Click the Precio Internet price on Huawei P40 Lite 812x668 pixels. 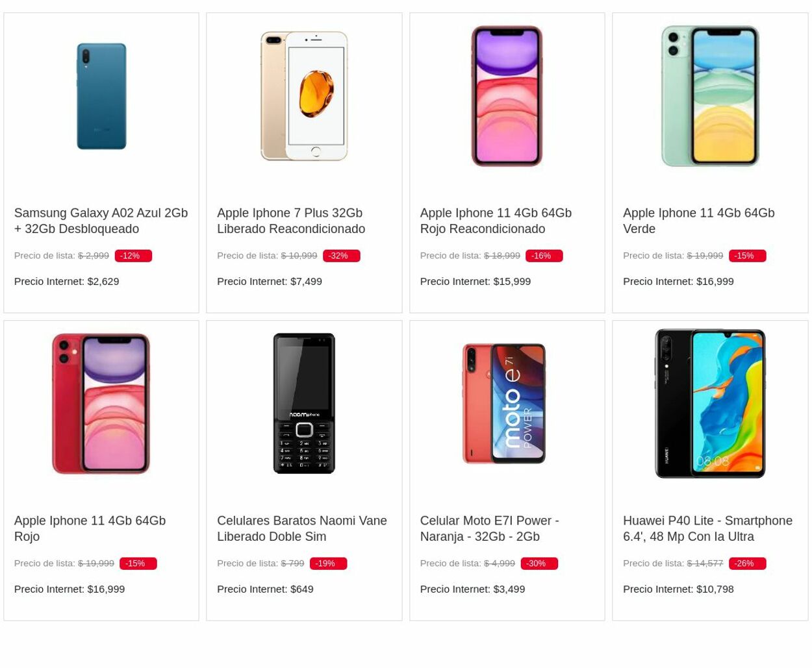point(678,589)
